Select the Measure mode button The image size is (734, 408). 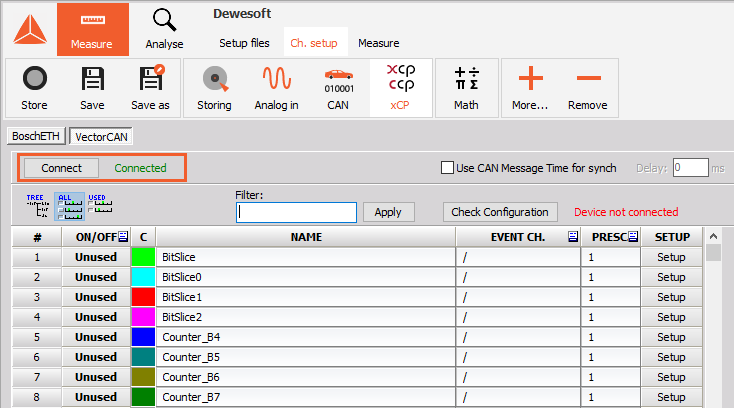click(x=93, y=29)
